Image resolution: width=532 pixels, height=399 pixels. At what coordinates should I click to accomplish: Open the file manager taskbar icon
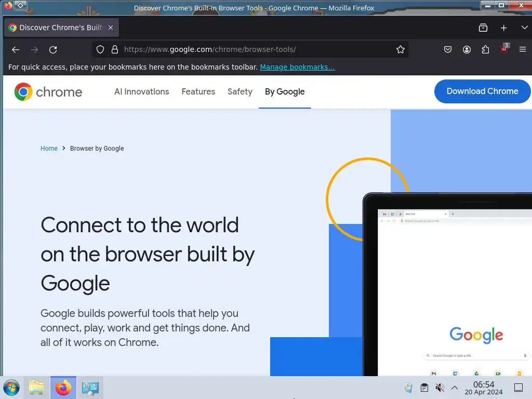click(36, 388)
